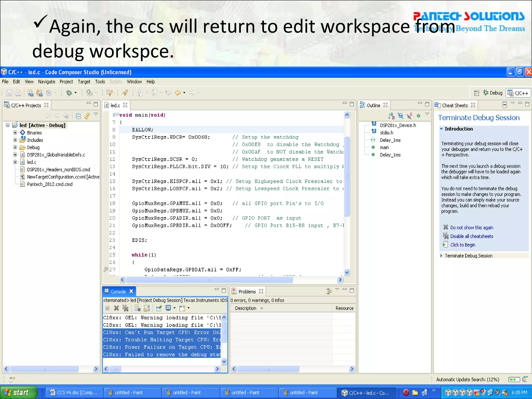Viewport: 532px width, 399px height.
Task: Open the Outline view menu triangle
Action: 427,114
